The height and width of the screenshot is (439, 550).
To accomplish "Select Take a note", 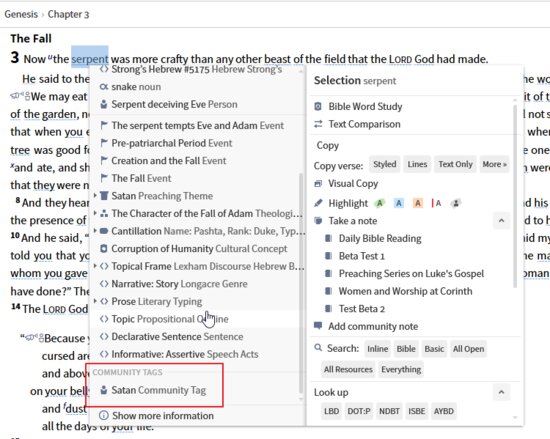I will (x=353, y=221).
